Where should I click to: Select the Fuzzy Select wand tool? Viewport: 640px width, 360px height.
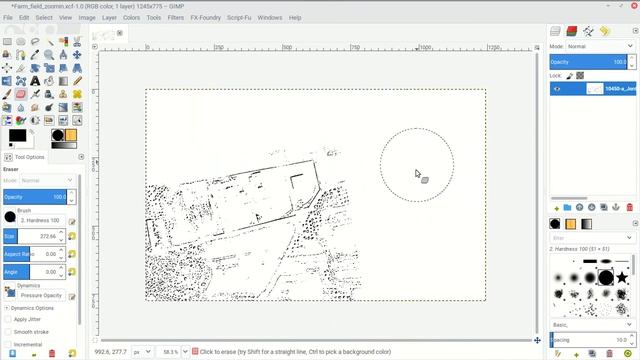[49, 42]
